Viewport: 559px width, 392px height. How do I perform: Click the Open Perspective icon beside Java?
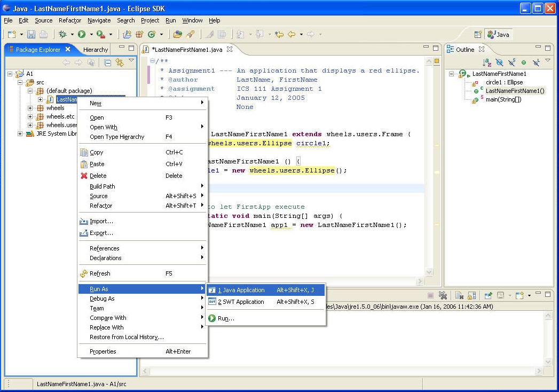click(478, 35)
